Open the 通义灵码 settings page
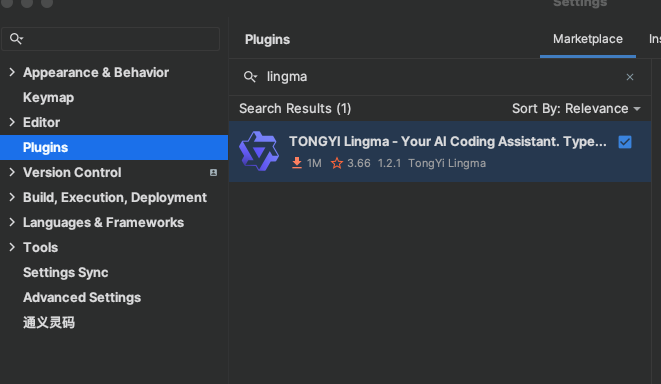Viewport: 661px width, 384px height. click(x=49, y=322)
